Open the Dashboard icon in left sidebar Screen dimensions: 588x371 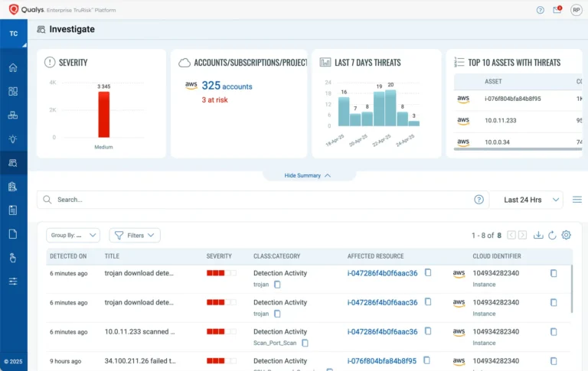(13, 91)
